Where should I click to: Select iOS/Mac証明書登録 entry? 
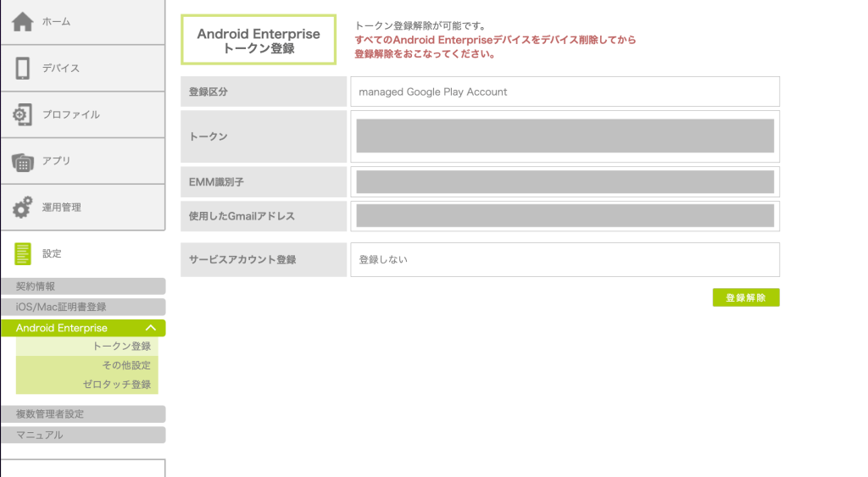coord(83,307)
